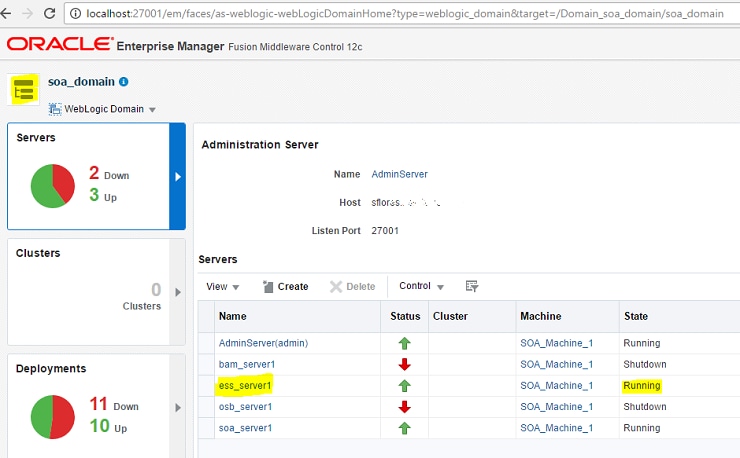
Task: Click the '2 Down' servers count
Action: [109, 173]
